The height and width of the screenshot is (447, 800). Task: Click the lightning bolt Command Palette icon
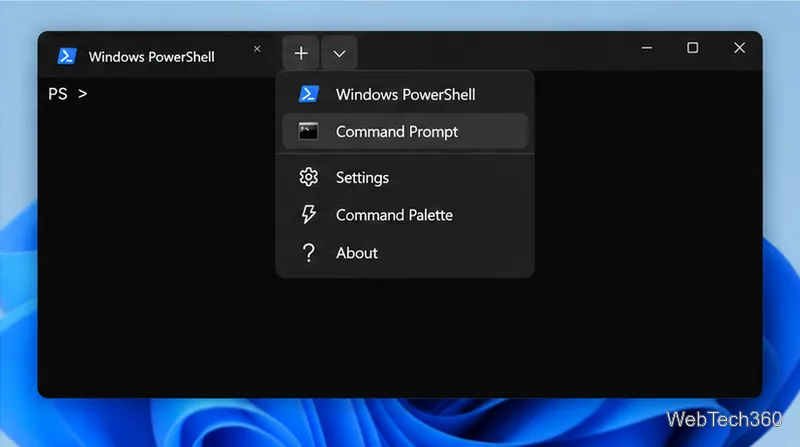(x=309, y=214)
